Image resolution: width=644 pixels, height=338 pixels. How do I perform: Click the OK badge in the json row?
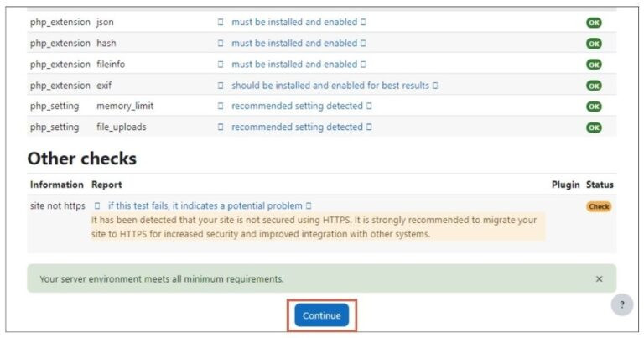pos(594,23)
